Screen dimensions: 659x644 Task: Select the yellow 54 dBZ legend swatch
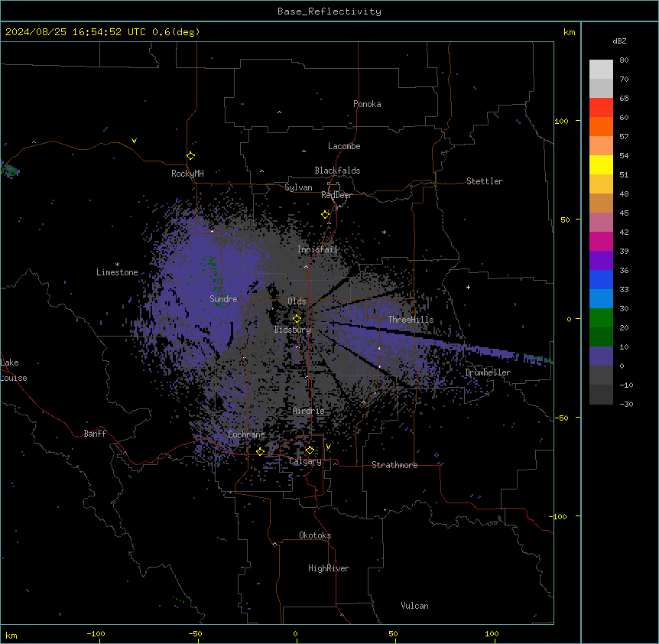(x=601, y=164)
